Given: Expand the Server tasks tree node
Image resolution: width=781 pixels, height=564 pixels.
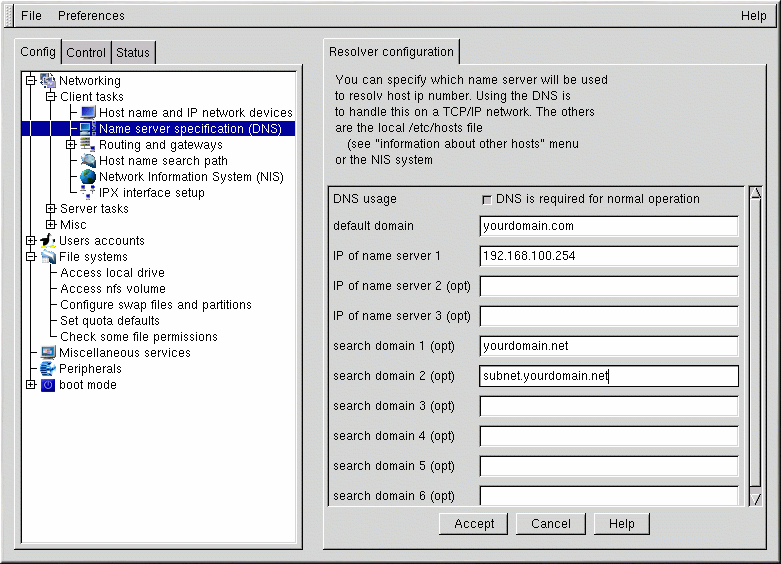Looking at the screenshot, I should [51, 209].
